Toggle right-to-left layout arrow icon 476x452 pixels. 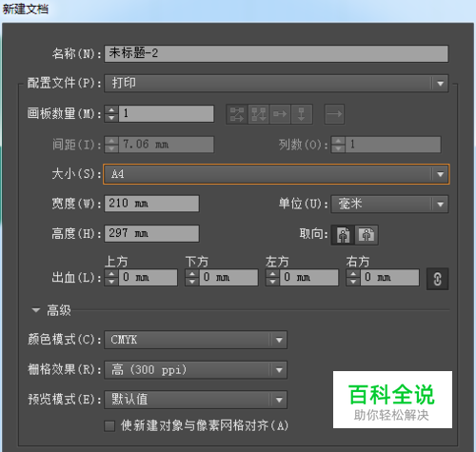point(334,114)
